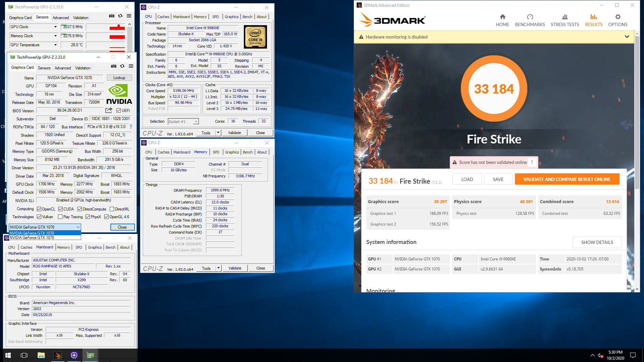Open hamburger menu in GPU-Z Graphics Card window
The width and height of the screenshot is (644, 362).
pos(131,66)
